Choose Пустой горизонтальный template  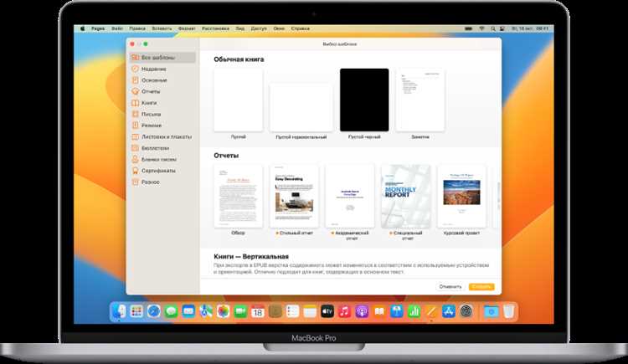[301, 108]
